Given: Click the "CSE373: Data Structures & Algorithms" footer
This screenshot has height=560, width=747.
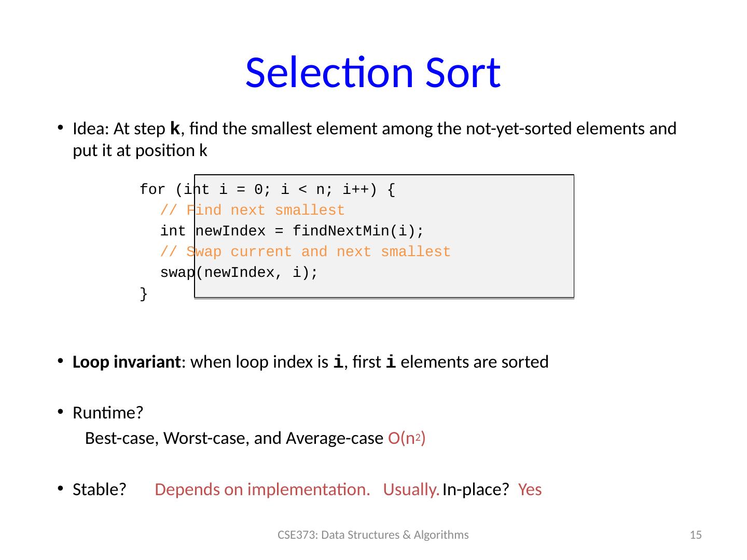Looking at the screenshot, I should tap(373, 535).
